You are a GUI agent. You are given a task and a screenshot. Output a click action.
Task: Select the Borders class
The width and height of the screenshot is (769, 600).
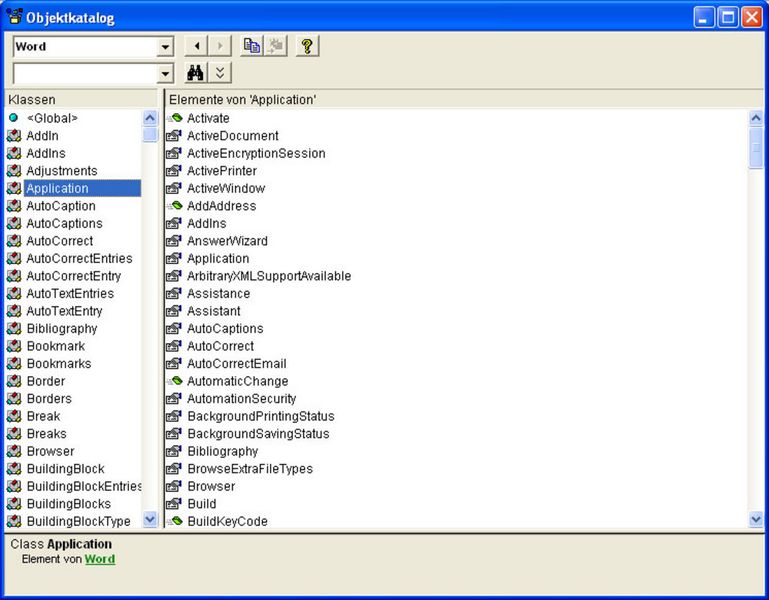49,398
